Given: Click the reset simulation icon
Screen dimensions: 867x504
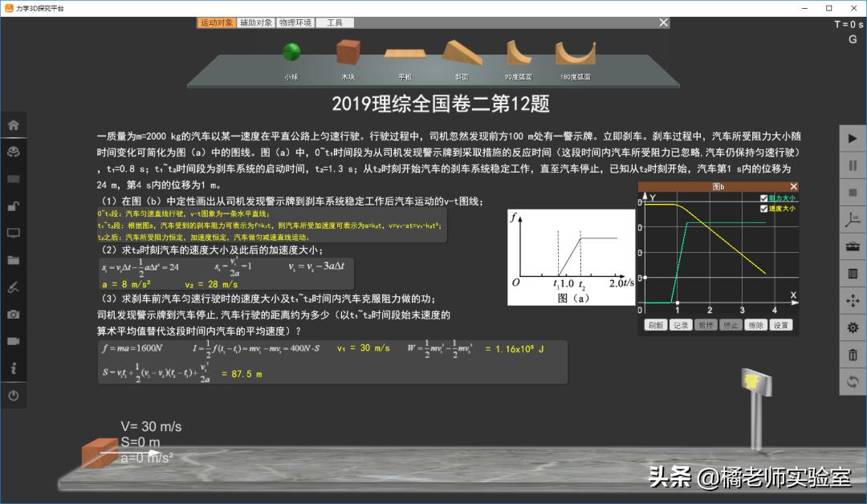Looking at the screenshot, I should click(x=853, y=382).
